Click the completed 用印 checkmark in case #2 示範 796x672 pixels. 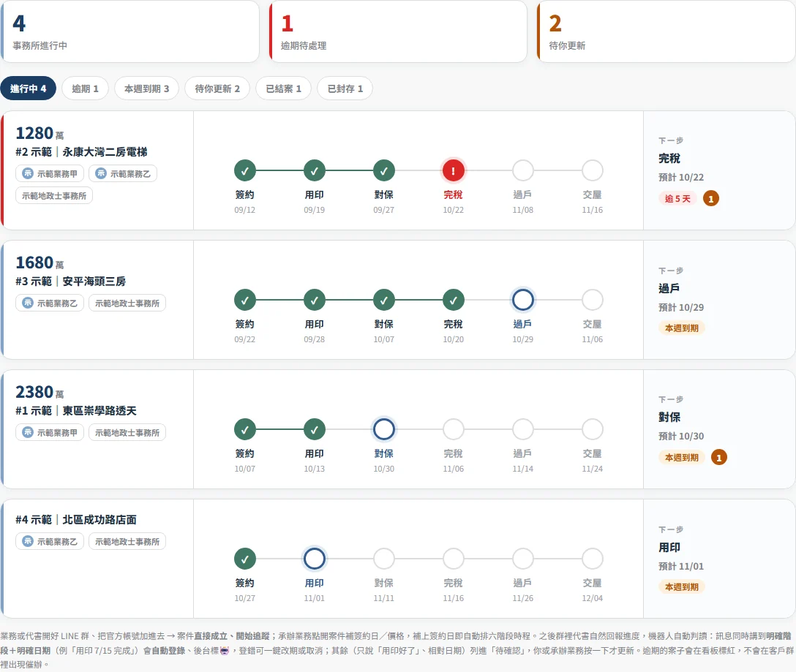pyautogui.click(x=315, y=170)
